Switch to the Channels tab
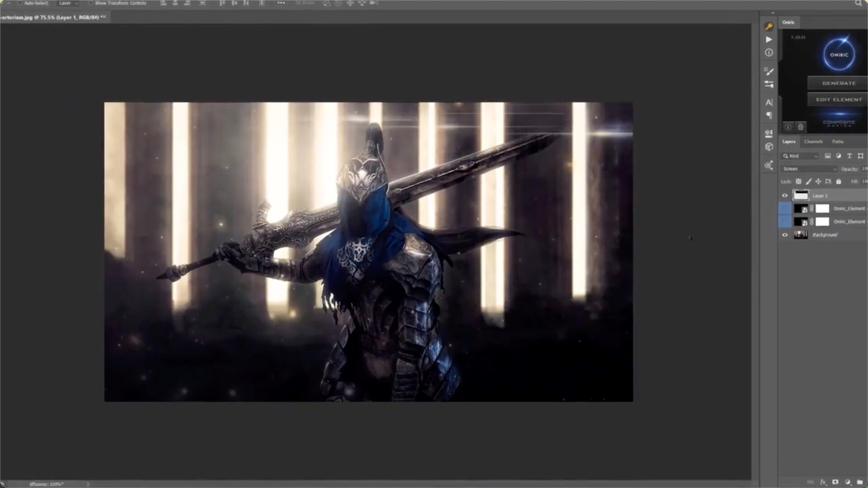This screenshot has width=868, height=488. click(813, 142)
